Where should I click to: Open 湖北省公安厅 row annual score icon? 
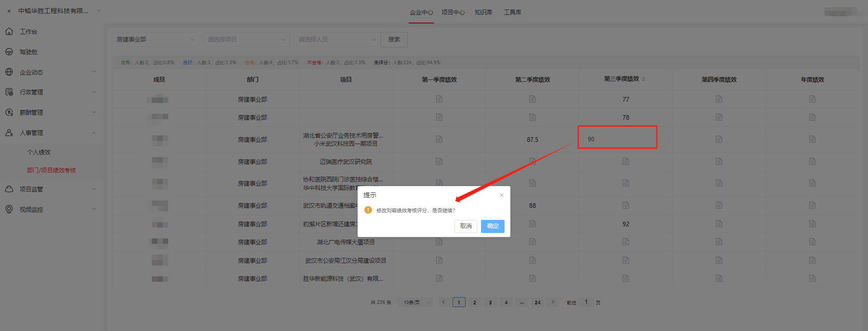point(812,139)
